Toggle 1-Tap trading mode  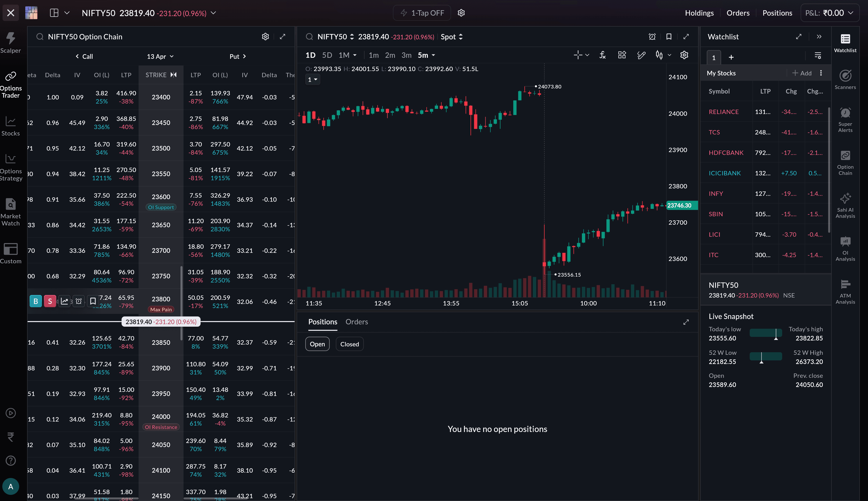[422, 13]
